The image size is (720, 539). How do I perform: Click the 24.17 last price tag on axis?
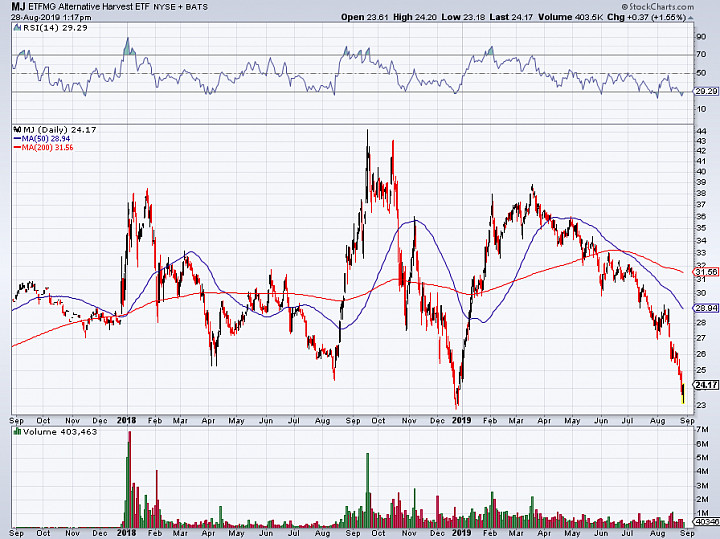pos(707,385)
